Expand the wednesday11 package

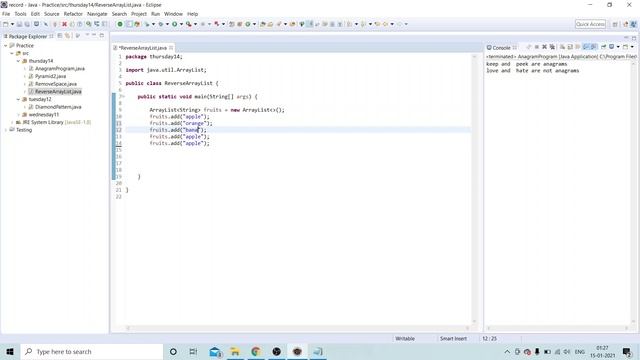click(x=18, y=115)
